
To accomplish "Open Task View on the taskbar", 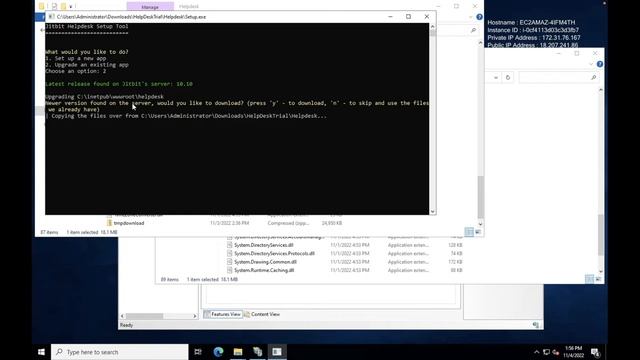I will pos(198,352).
